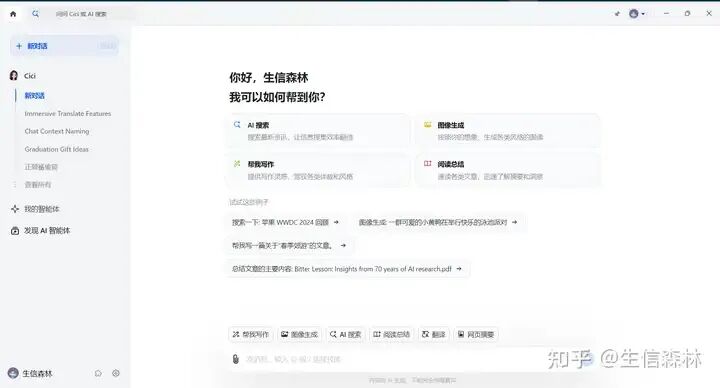Click the 阅读总结 chip above the input
The width and height of the screenshot is (720, 388).
391,334
